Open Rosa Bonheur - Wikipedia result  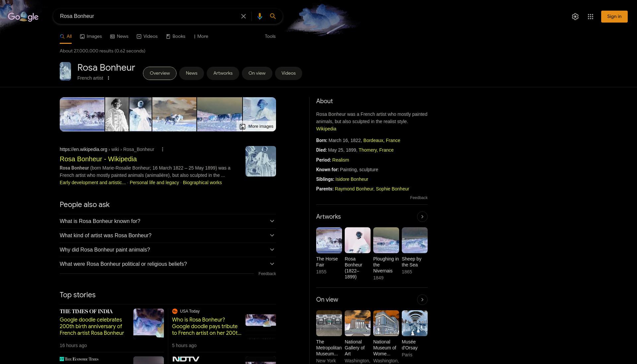[x=98, y=159]
